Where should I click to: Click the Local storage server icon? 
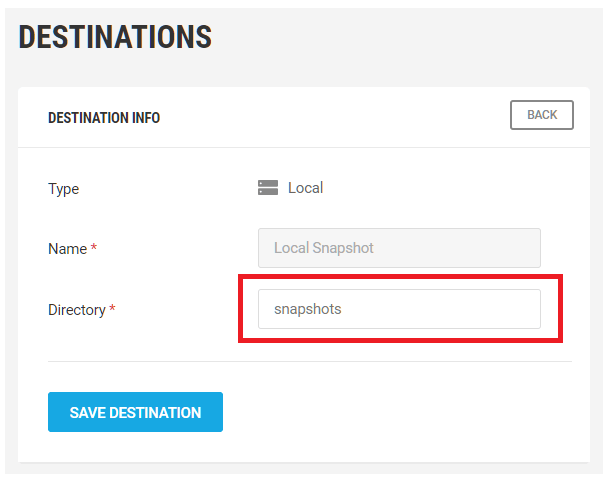point(267,188)
